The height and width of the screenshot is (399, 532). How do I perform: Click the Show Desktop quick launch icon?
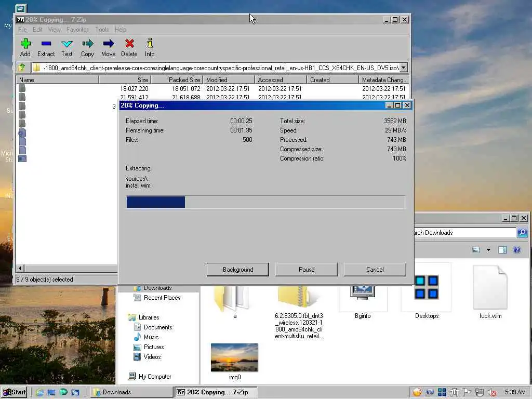(x=51, y=392)
